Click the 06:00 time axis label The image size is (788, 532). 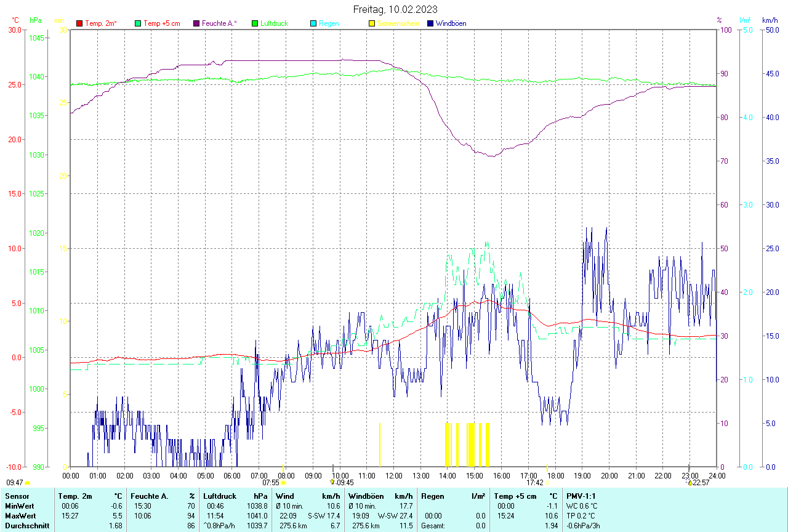point(232,475)
